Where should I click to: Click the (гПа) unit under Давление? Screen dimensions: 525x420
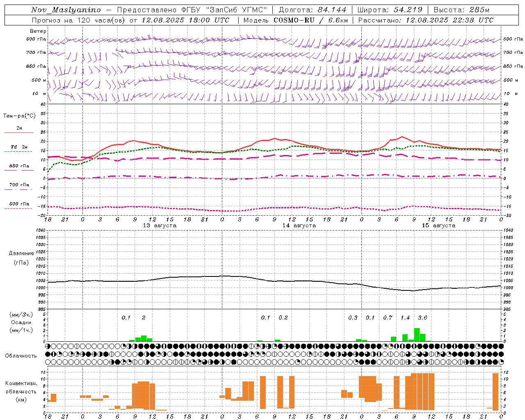click(21, 263)
